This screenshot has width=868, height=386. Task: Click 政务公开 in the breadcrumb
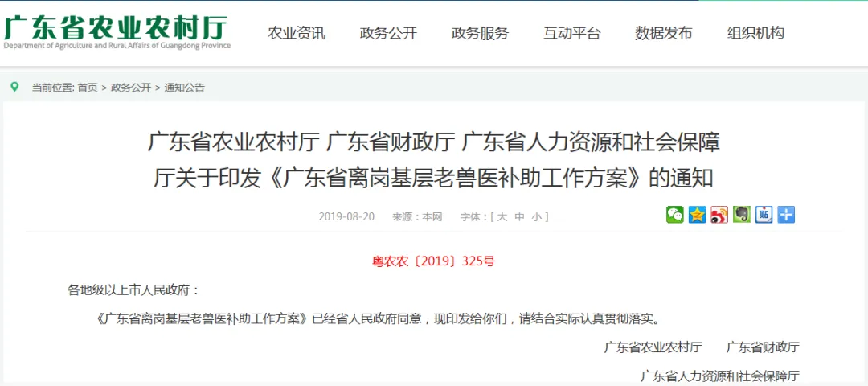(131, 88)
